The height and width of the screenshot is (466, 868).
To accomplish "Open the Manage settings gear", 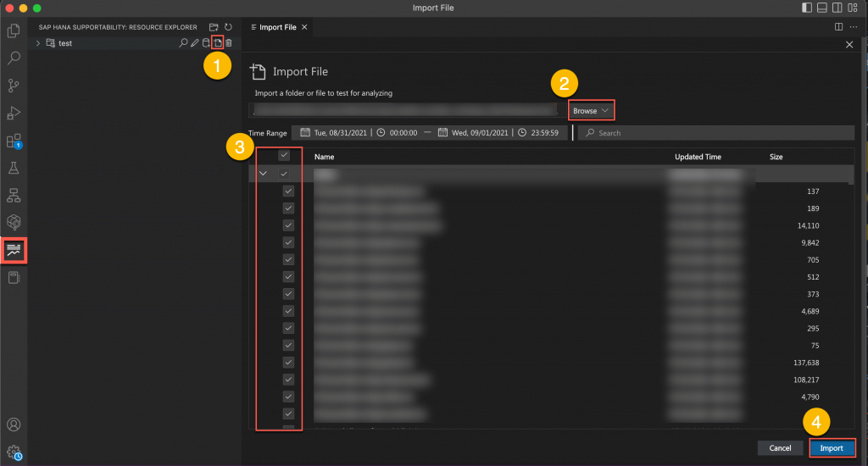I will pos(14,452).
